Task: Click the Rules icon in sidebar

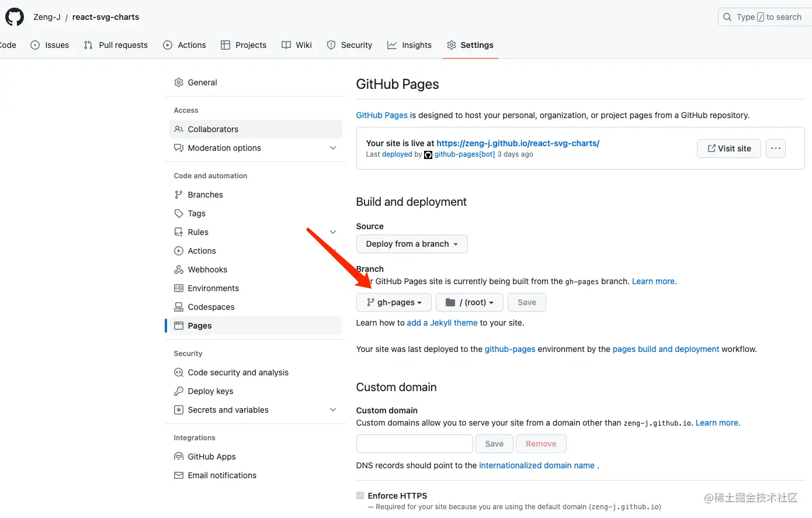Action: pos(179,232)
